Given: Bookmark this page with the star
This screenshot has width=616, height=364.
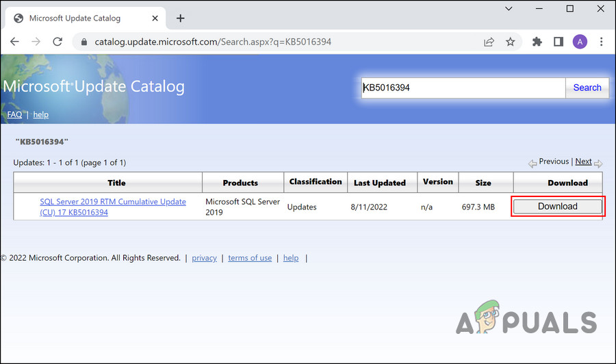Looking at the screenshot, I should click(x=510, y=42).
